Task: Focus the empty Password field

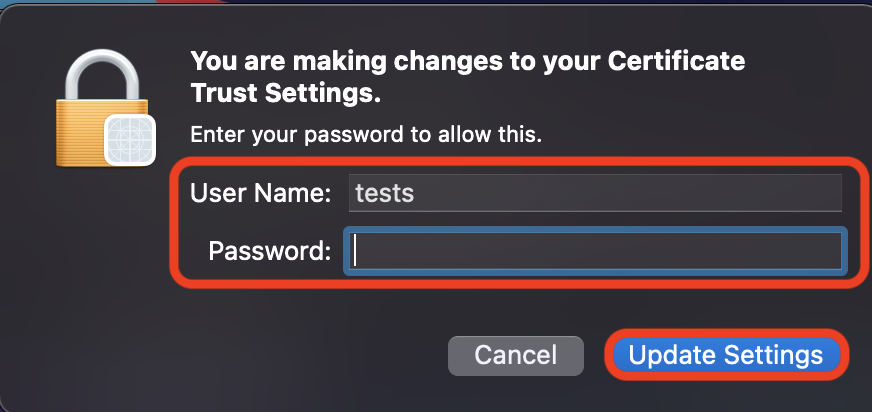Action: tap(594, 251)
